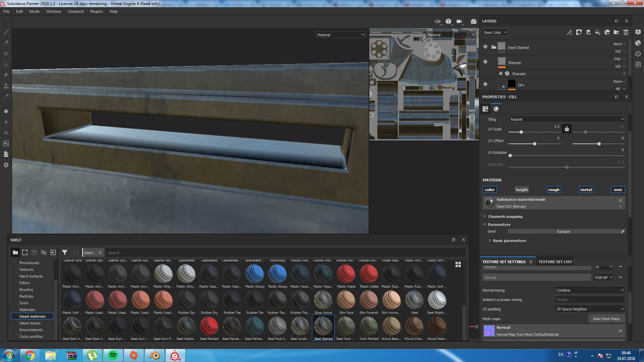Toggle visibility of the Steel Stained layer
This screenshot has width=644, height=362.
pyautogui.click(x=485, y=47)
